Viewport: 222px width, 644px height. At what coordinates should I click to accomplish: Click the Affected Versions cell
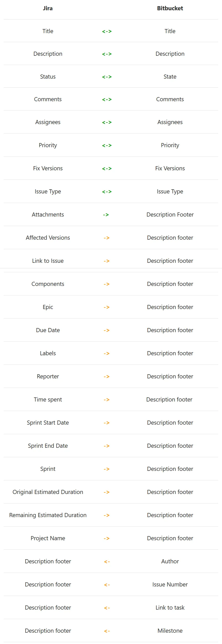pos(48,238)
